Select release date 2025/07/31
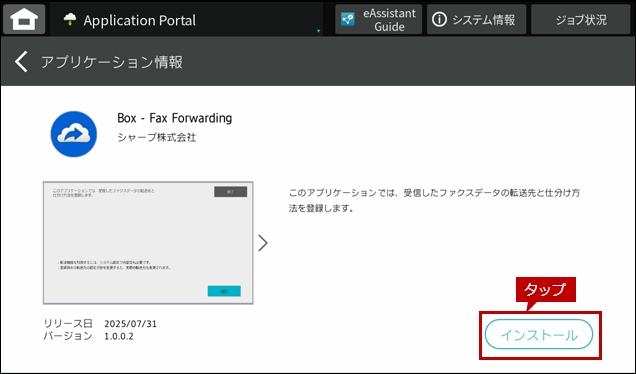 tap(130, 324)
